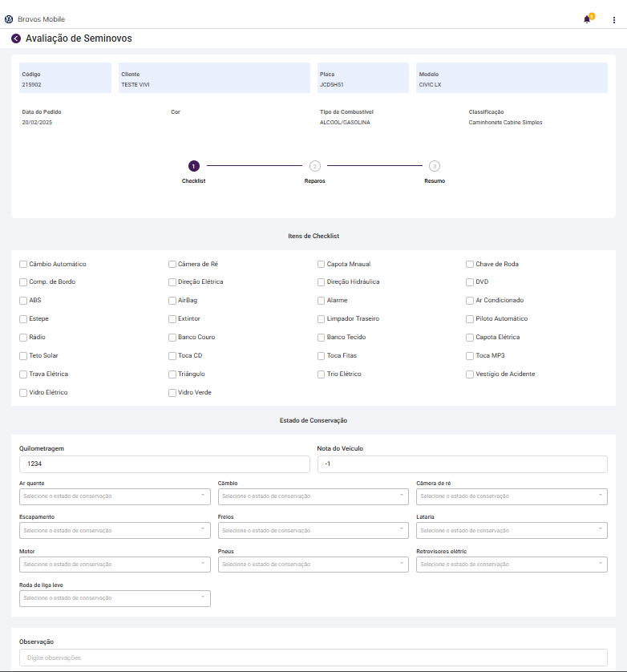Check the Teto Solar option

point(23,356)
